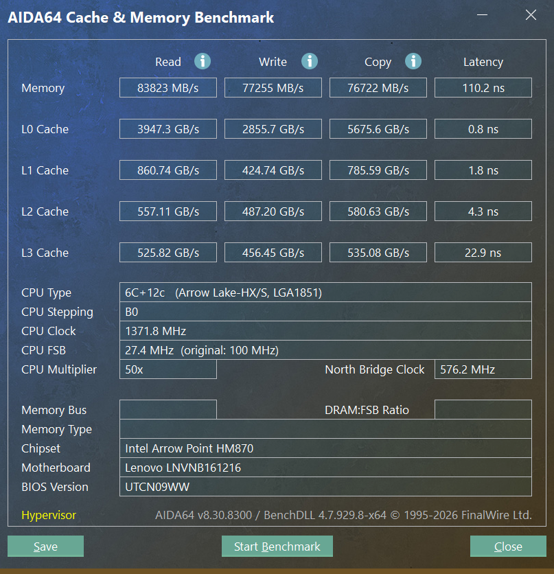
Task: Click the Read column info icon
Action: (202, 61)
